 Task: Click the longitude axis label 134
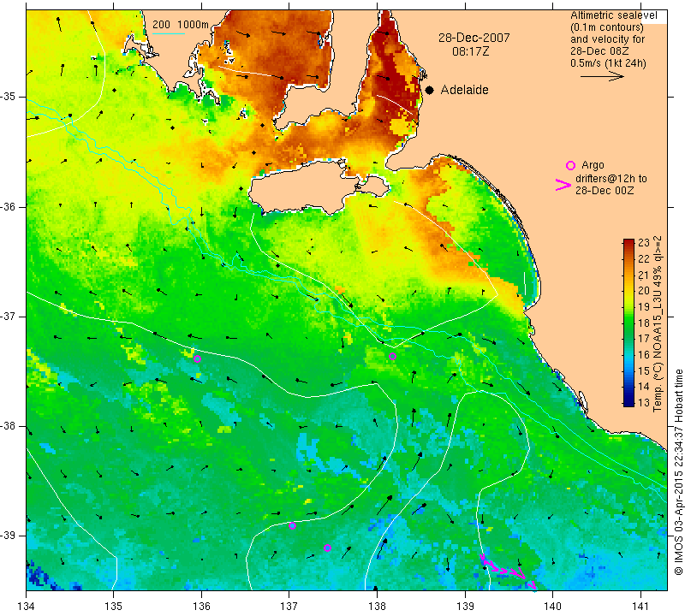point(27,606)
